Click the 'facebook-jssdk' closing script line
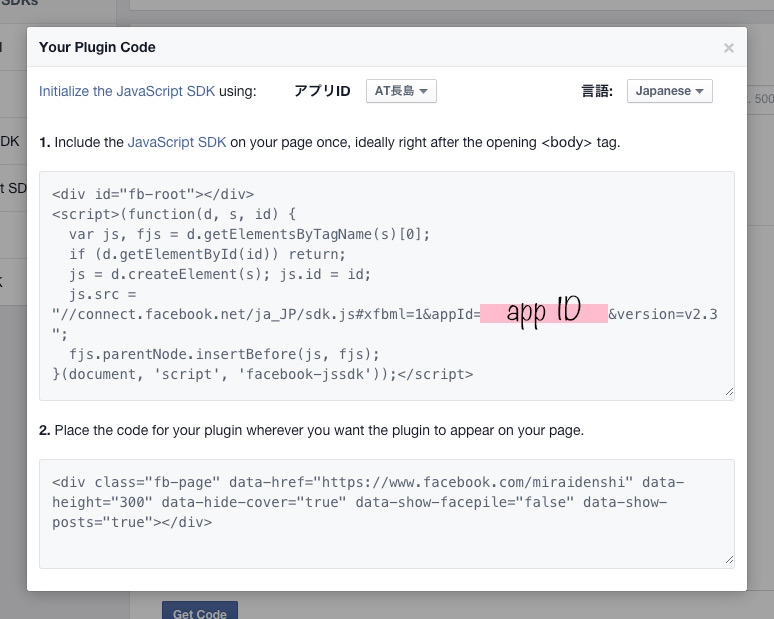The height and width of the screenshot is (619, 774). pos(263,374)
